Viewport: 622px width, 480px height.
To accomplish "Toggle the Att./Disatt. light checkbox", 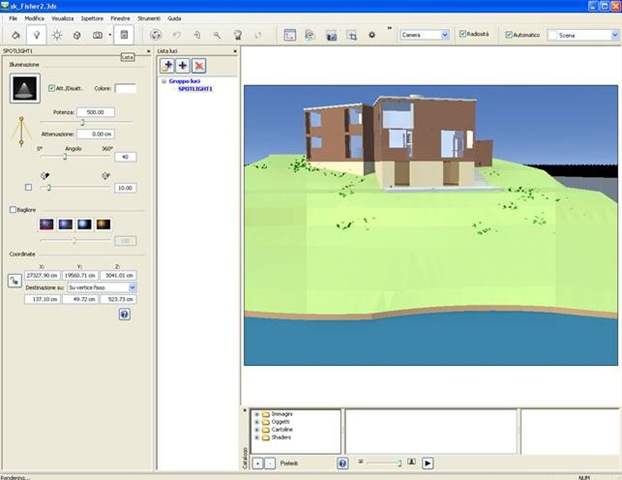I will [x=52, y=88].
